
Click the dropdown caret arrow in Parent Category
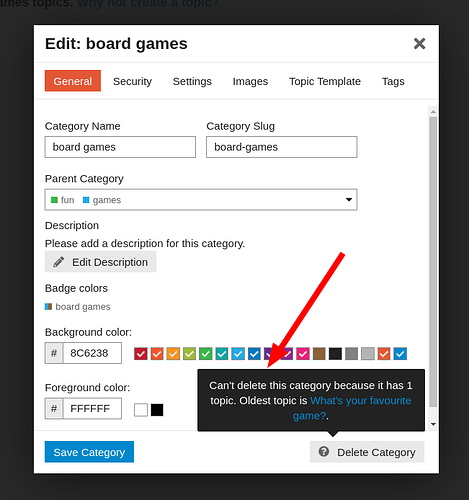tap(349, 200)
